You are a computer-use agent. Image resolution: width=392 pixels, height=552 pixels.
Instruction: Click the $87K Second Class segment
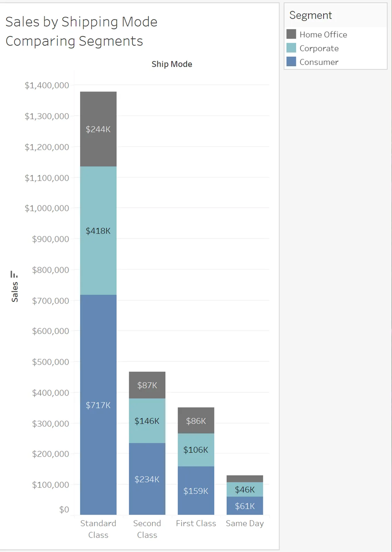click(x=147, y=385)
